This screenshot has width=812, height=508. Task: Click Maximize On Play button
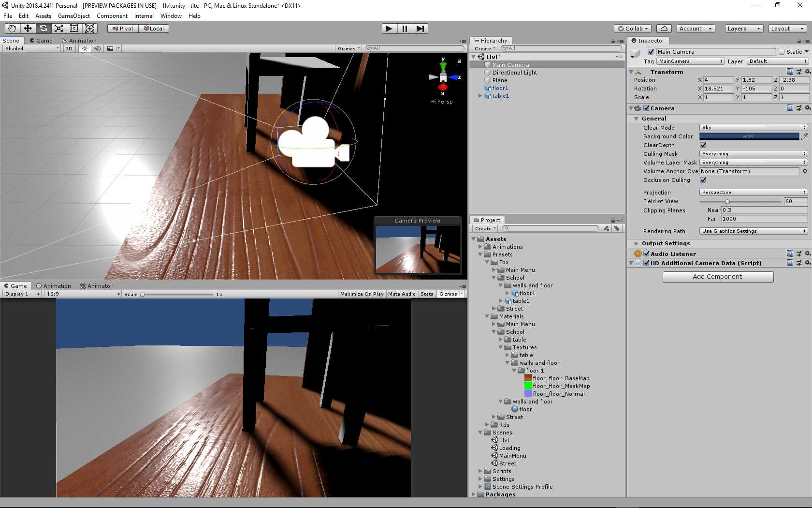[x=362, y=294]
